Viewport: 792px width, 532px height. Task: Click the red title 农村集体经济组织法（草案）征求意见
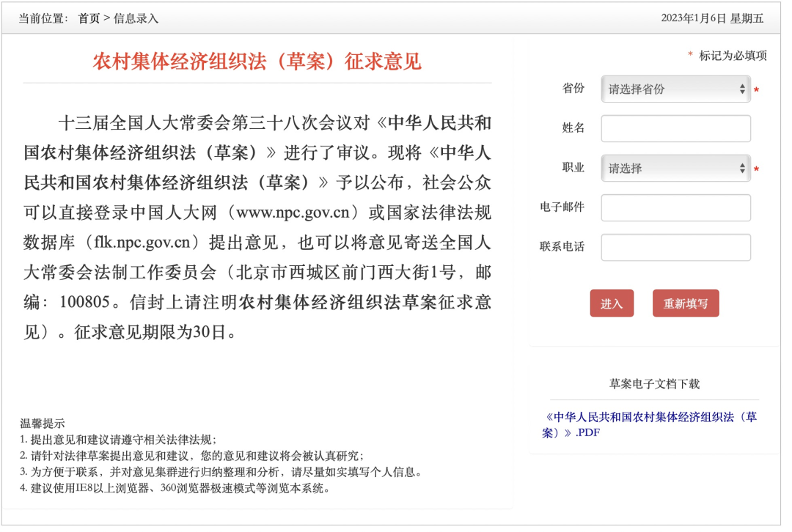(257, 62)
